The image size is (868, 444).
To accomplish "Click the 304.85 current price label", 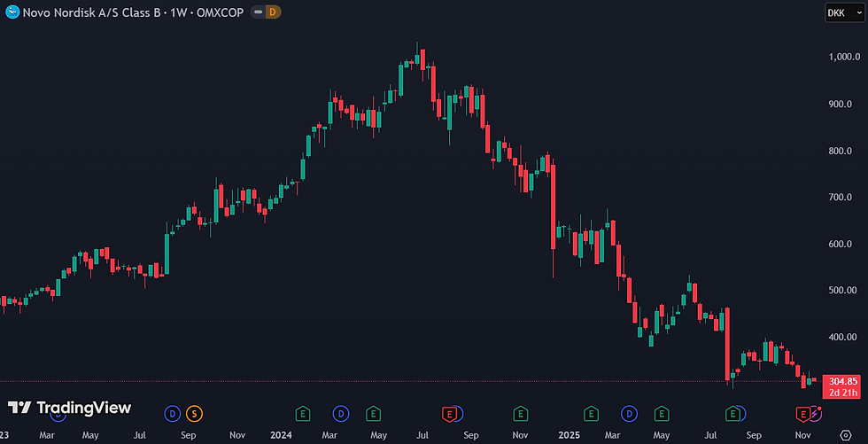I will [x=843, y=381].
